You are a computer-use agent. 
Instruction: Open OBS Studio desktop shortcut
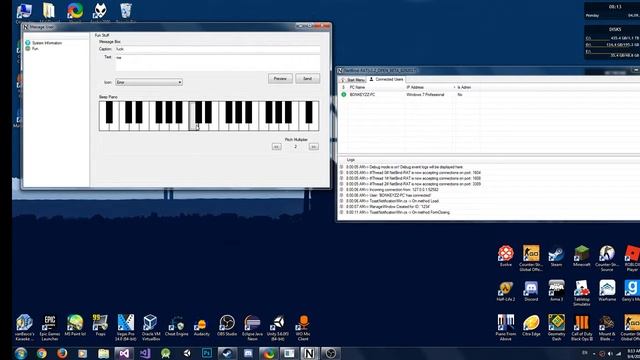[x=227, y=325]
